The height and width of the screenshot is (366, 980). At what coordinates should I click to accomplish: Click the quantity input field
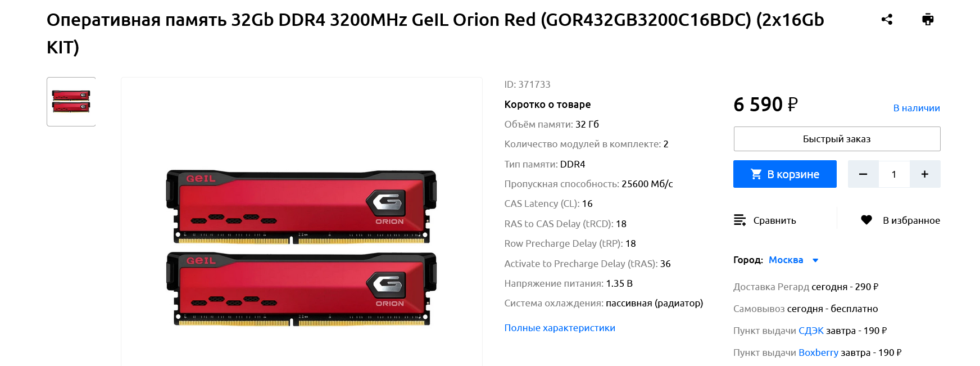point(894,174)
